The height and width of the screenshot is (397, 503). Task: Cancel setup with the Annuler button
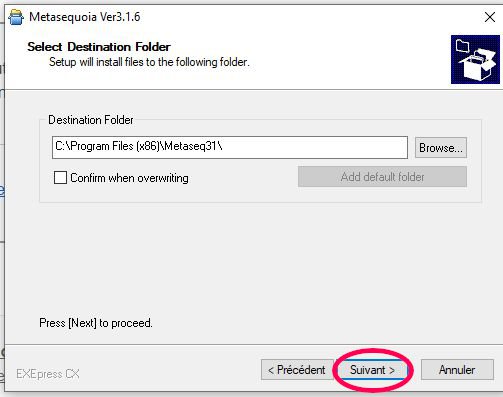pos(457,370)
